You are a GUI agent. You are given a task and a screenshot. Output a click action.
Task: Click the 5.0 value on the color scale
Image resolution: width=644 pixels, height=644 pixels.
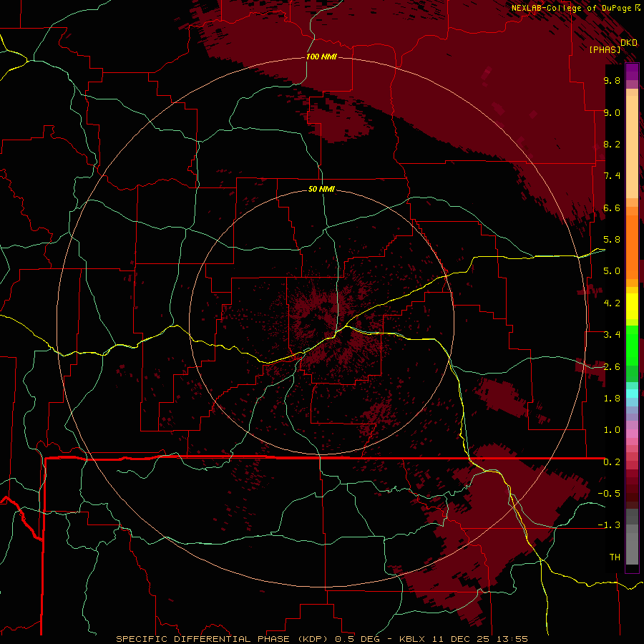[612, 271]
